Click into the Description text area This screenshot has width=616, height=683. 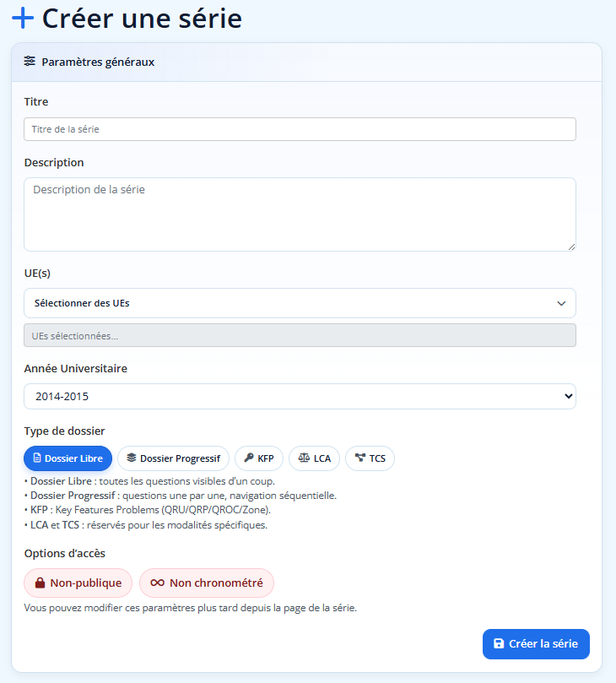click(300, 214)
